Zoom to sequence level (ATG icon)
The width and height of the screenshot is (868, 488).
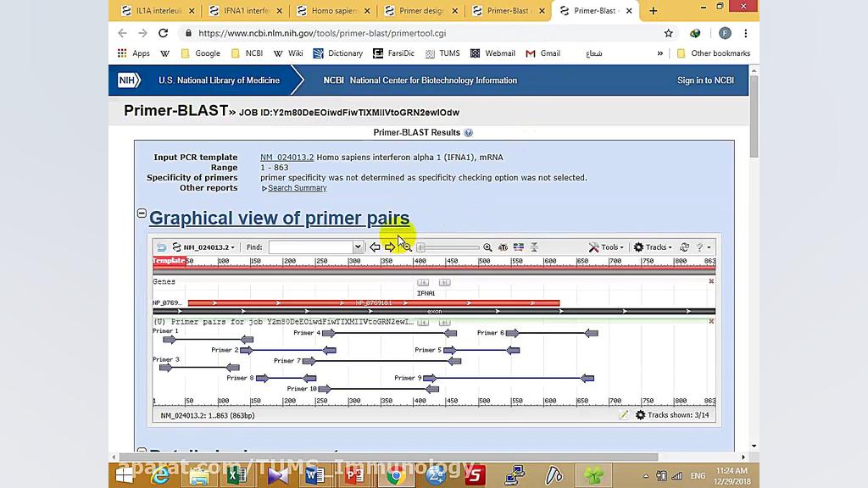tap(503, 247)
